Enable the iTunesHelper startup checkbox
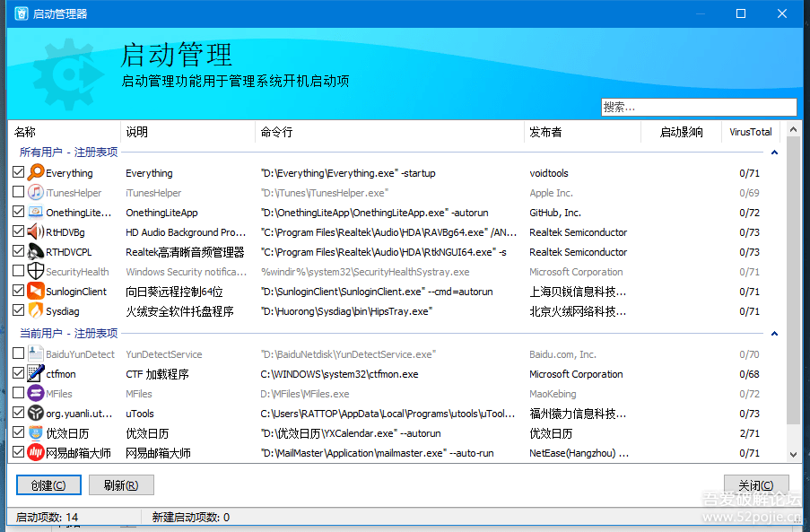The width and height of the screenshot is (810, 532). coord(19,193)
